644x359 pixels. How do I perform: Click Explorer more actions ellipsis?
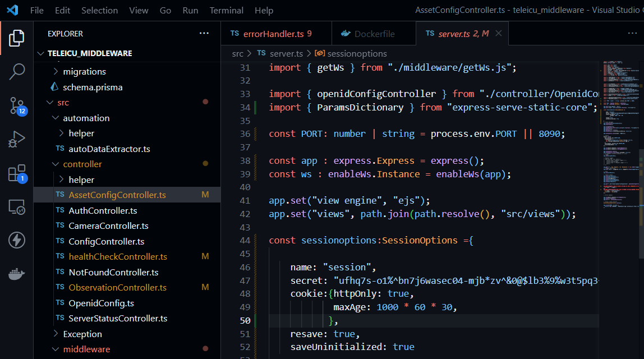[x=204, y=34]
